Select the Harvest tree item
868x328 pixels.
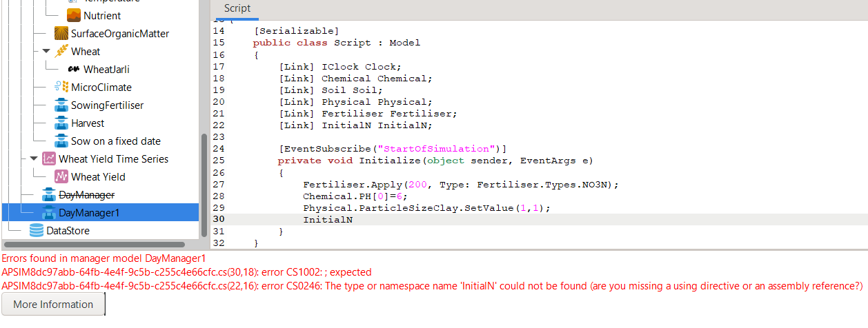pos(88,123)
